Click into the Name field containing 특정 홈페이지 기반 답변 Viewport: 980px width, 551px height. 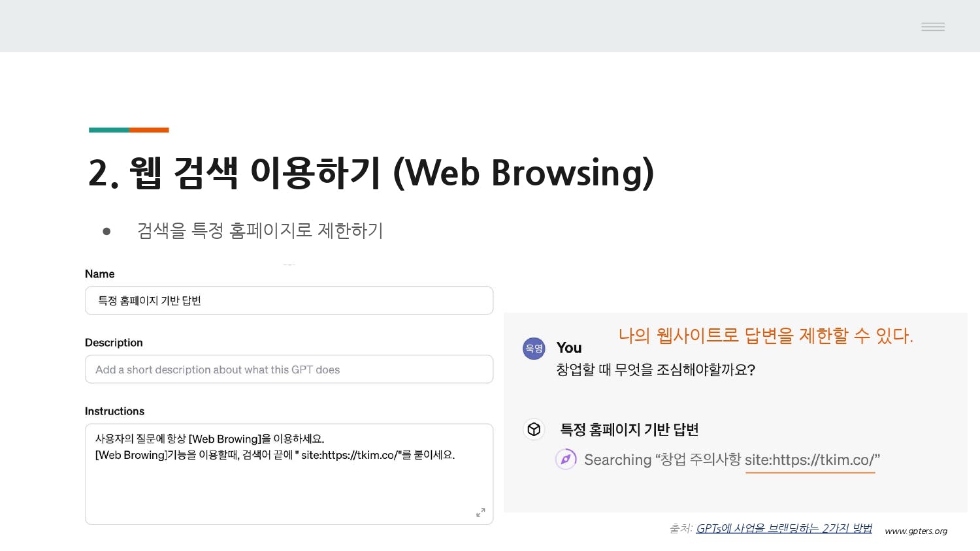tap(289, 300)
